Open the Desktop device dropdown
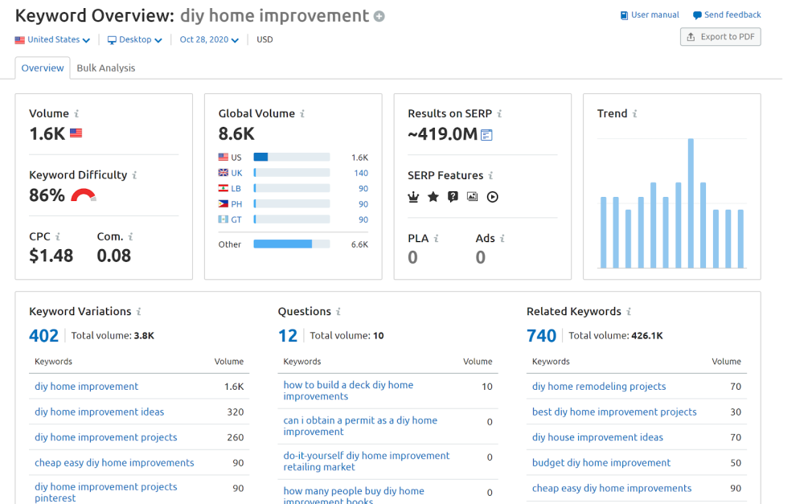 click(x=134, y=40)
